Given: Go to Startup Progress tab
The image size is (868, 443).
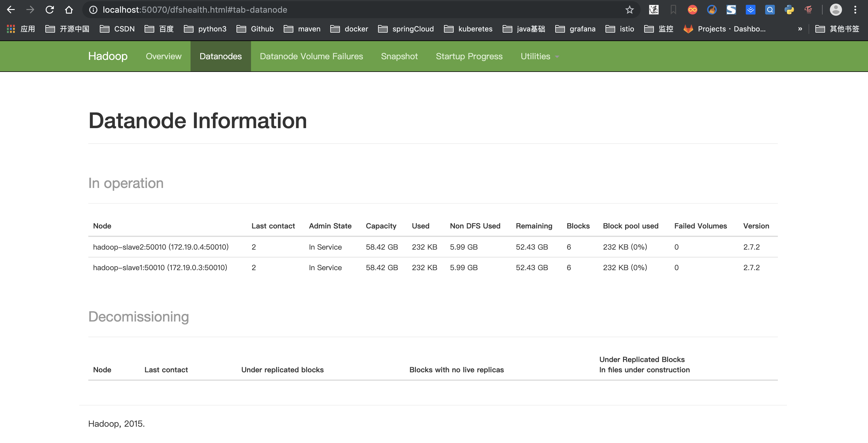Looking at the screenshot, I should point(469,56).
